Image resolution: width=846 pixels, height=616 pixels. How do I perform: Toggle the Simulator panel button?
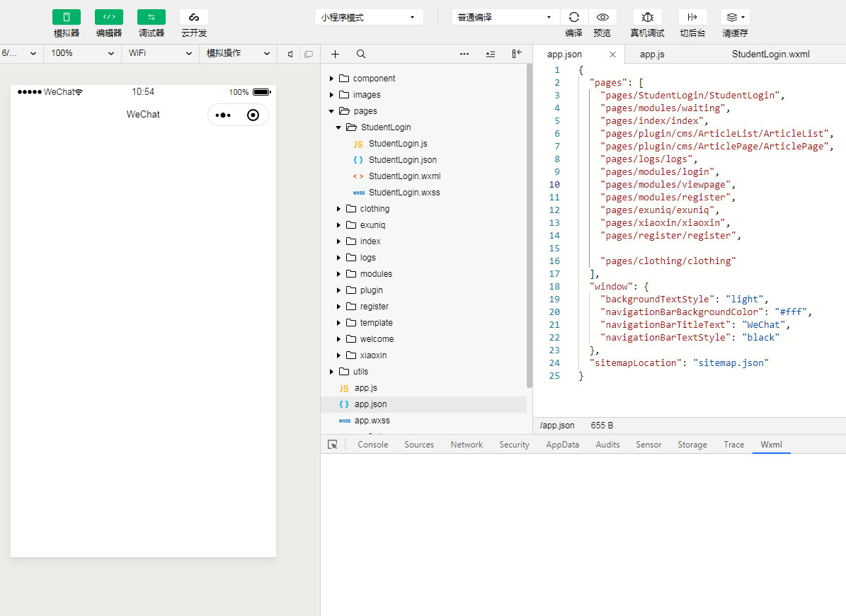[67, 17]
